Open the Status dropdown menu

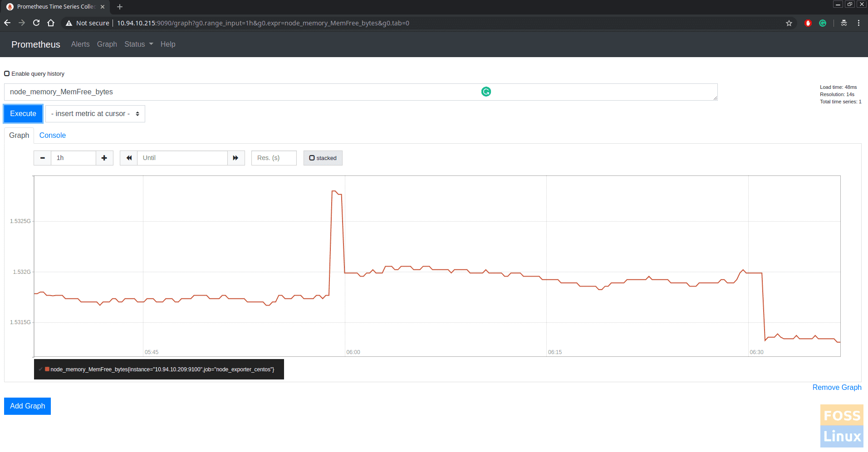pos(138,44)
